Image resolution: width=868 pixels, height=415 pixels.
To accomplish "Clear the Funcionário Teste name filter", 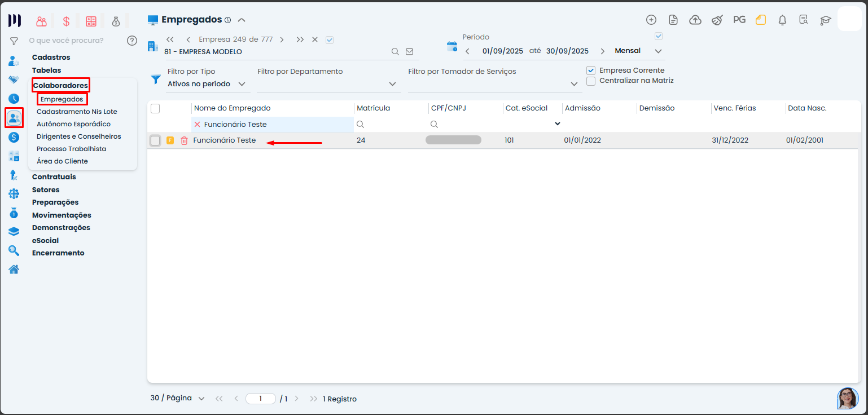I will click(x=197, y=124).
